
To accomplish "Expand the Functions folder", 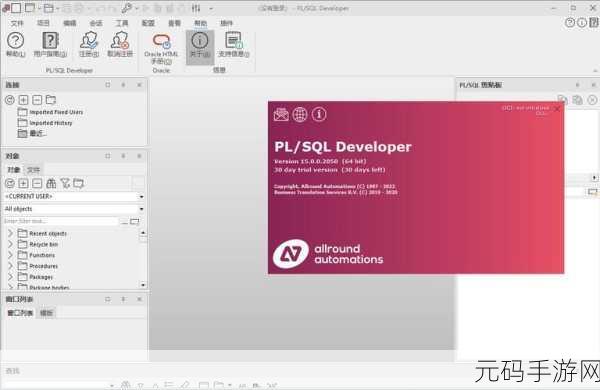I will coord(10,255).
